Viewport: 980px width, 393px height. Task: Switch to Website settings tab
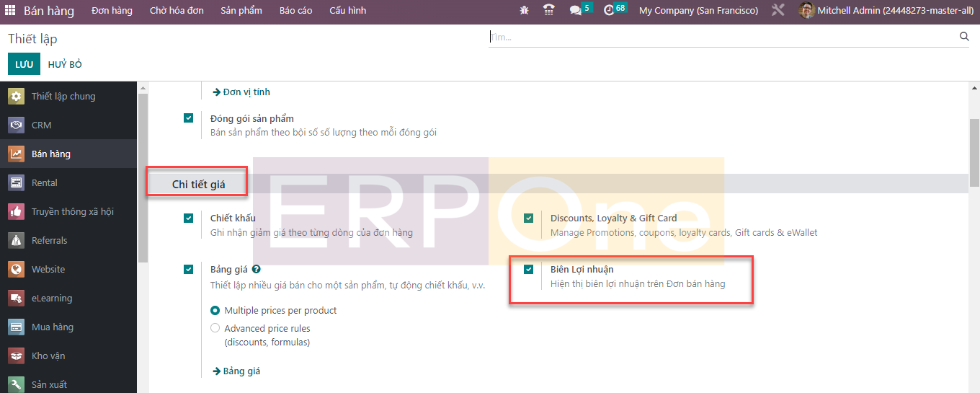coord(48,270)
